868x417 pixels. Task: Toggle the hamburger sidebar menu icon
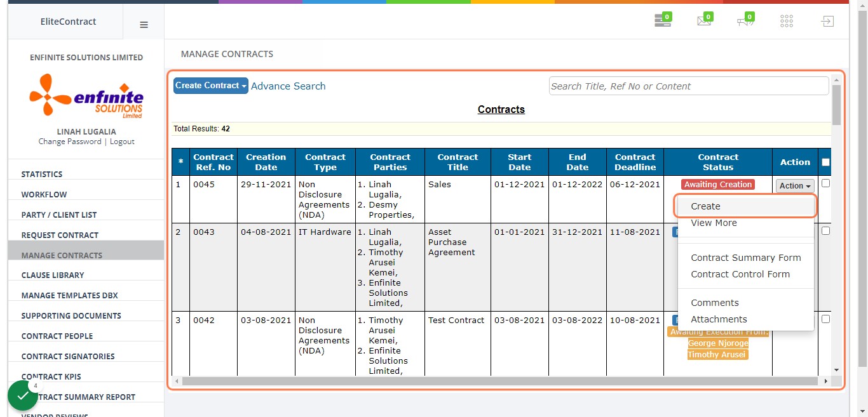point(144,25)
